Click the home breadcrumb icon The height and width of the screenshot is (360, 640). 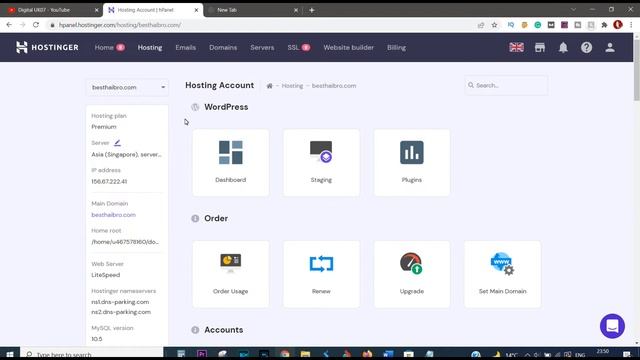(269, 86)
